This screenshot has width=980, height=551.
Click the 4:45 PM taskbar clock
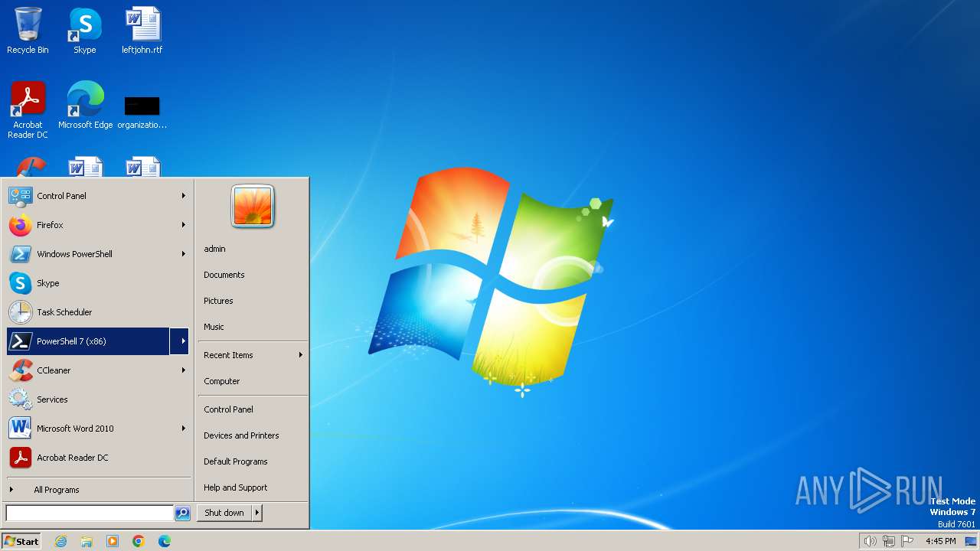pos(940,541)
